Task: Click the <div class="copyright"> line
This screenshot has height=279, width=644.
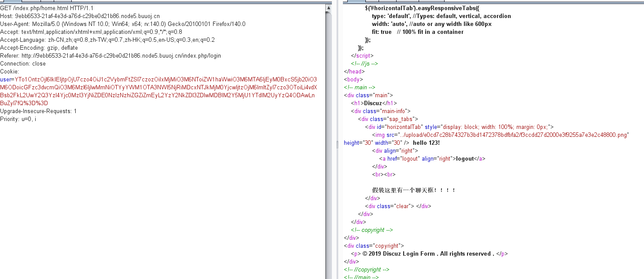Action: pyautogui.click(x=374, y=246)
